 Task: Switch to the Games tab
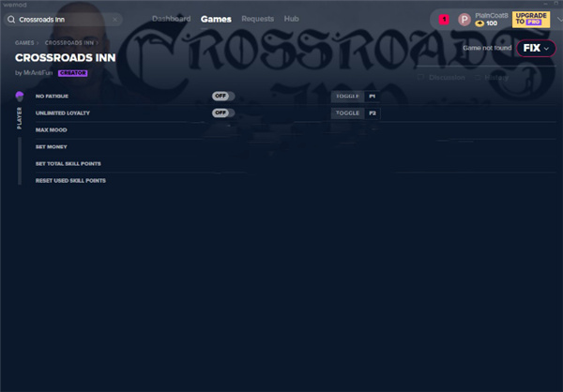(216, 19)
